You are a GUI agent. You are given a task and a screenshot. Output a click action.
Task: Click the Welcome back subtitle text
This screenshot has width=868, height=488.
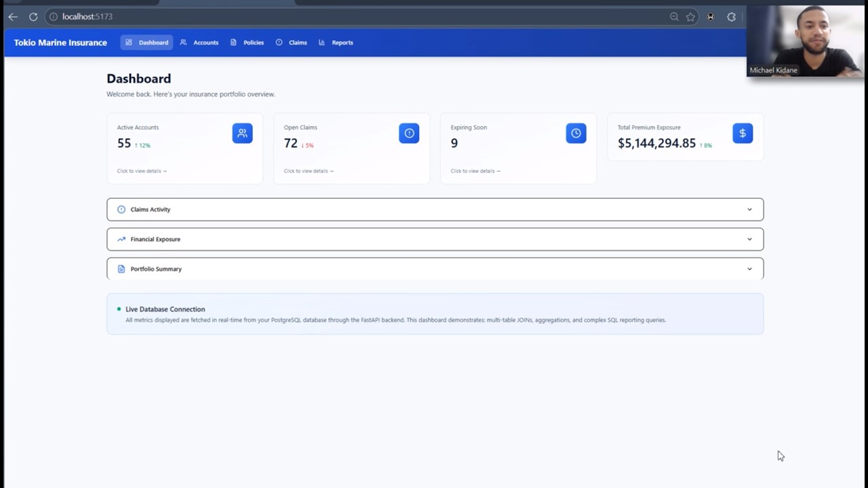pyautogui.click(x=191, y=94)
